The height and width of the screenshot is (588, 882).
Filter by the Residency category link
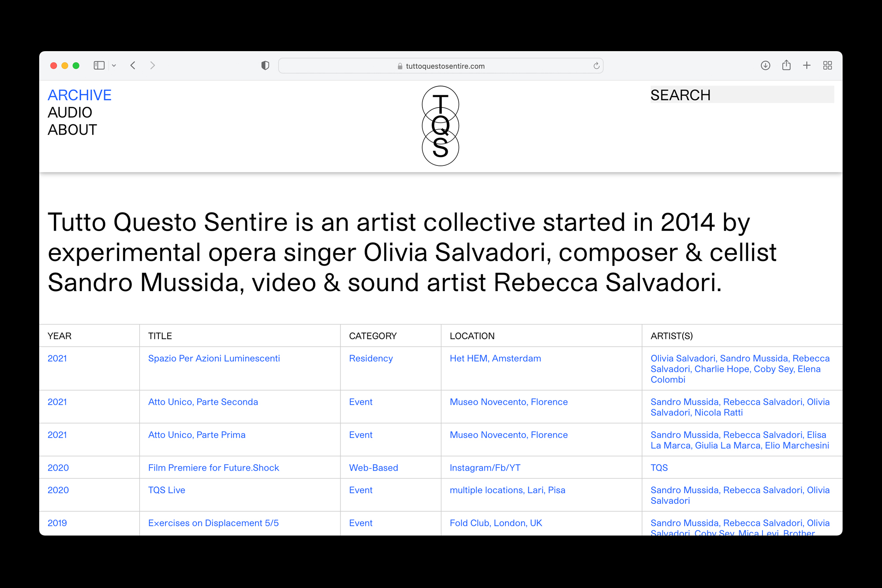[x=370, y=358]
